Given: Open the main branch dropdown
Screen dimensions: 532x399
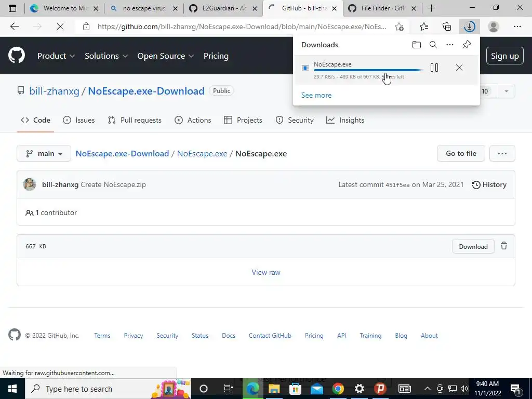Looking at the screenshot, I should pyautogui.click(x=44, y=153).
